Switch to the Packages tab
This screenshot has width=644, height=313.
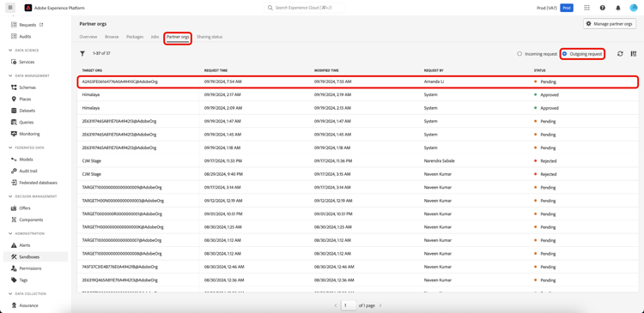coord(135,37)
